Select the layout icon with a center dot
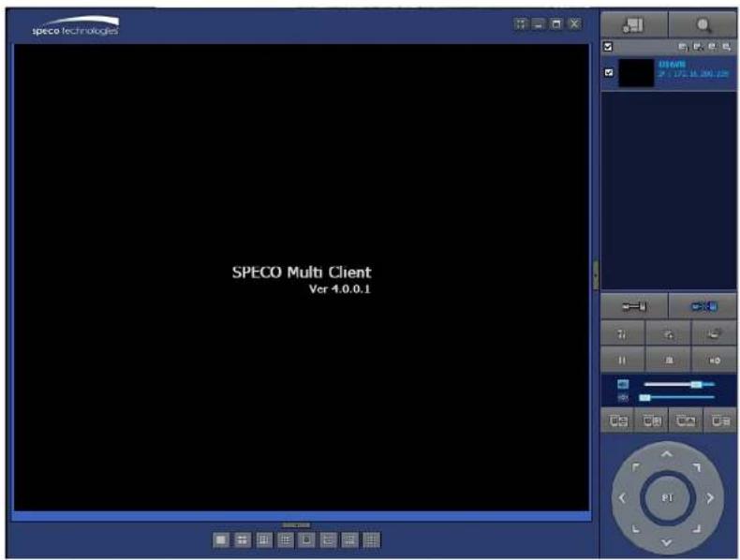Screen dimensions: 740x560 click(306, 539)
